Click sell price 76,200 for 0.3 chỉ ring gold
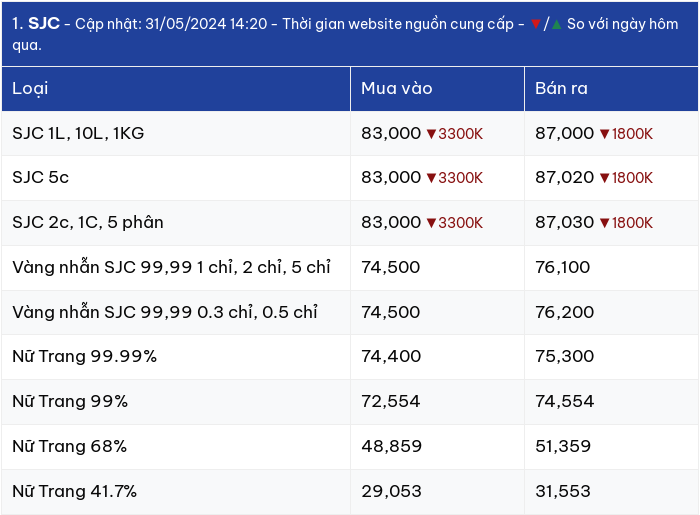 click(x=565, y=312)
